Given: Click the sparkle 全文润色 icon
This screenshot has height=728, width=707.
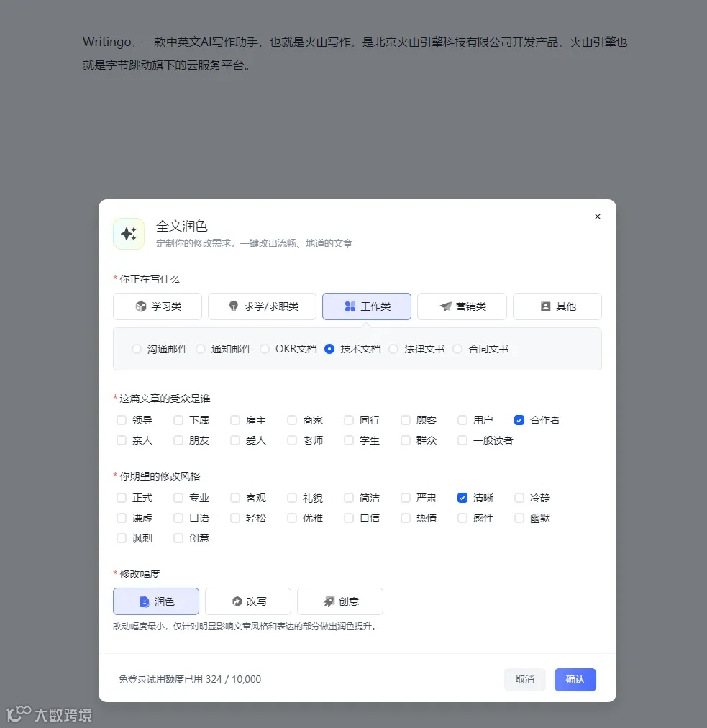Looking at the screenshot, I should [x=129, y=234].
